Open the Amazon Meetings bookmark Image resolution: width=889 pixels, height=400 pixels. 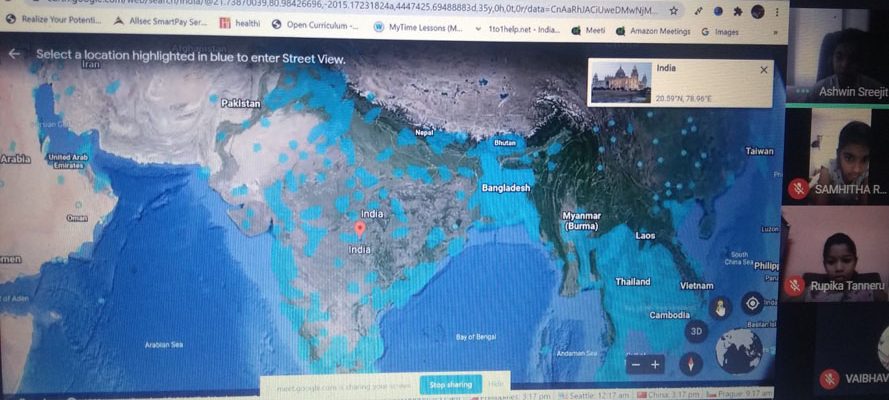[x=653, y=31]
